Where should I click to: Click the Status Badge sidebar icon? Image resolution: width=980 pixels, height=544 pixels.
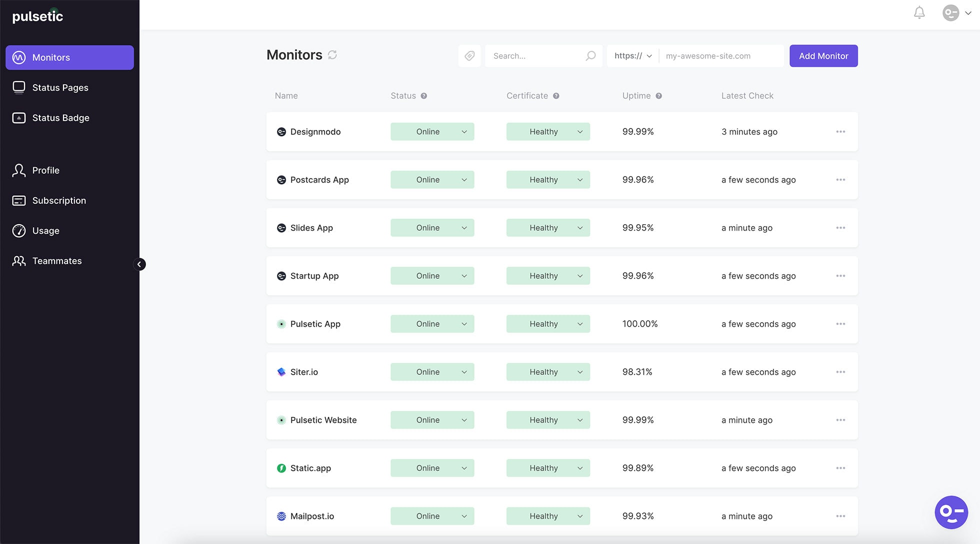click(18, 118)
